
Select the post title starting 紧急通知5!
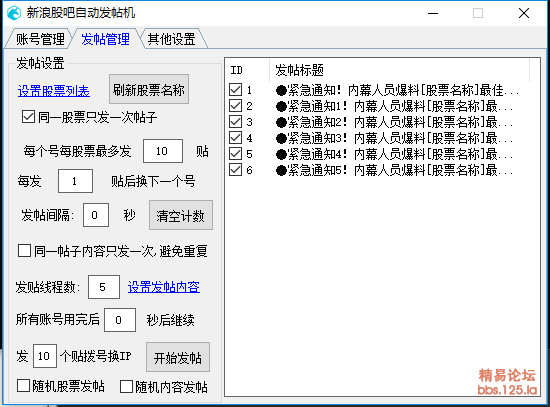tap(395, 171)
